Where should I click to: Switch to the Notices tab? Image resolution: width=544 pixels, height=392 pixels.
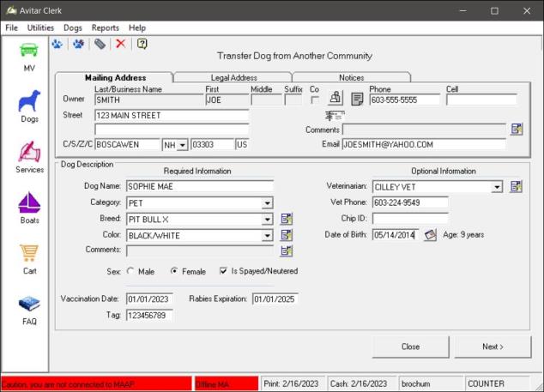pos(352,77)
